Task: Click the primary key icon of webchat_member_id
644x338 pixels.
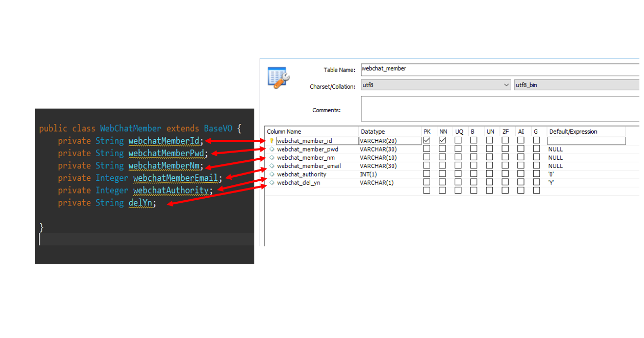Action: click(x=272, y=141)
